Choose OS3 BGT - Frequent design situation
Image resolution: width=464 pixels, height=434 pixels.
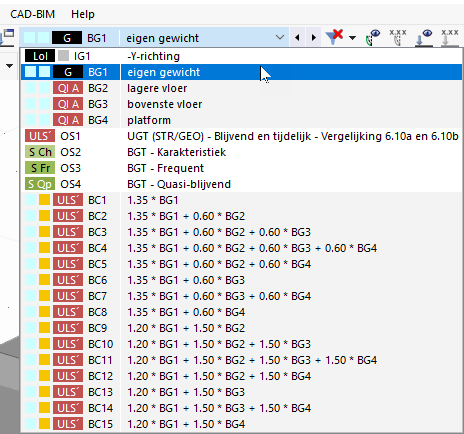click(242, 168)
